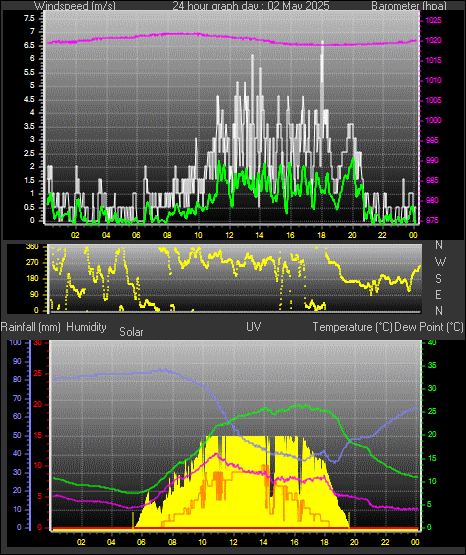
Task: Select 360 on the wind direction axis
Action: (32, 247)
